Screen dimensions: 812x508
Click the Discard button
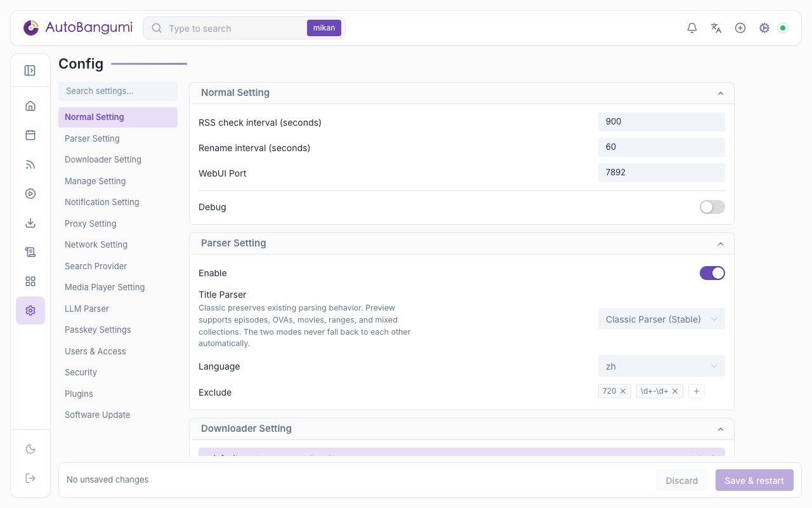(682, 480)
